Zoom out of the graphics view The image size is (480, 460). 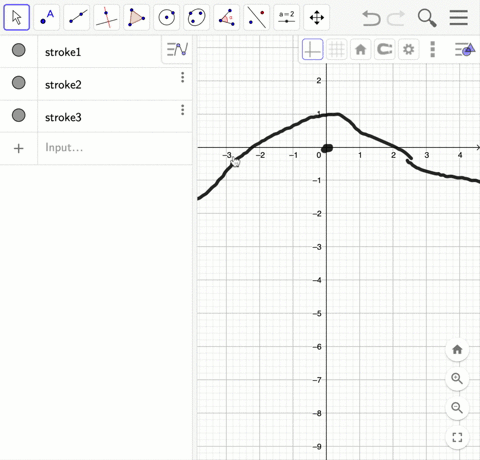click(457, 408)
